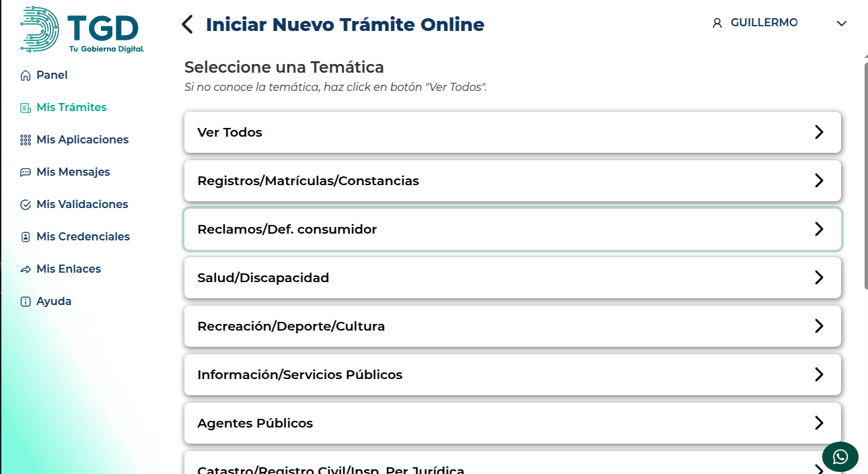Viewport: 868px width, 474px height.
Task: Click the user profile icon beside GUILLERMO
Action: [x=717, y=23]
